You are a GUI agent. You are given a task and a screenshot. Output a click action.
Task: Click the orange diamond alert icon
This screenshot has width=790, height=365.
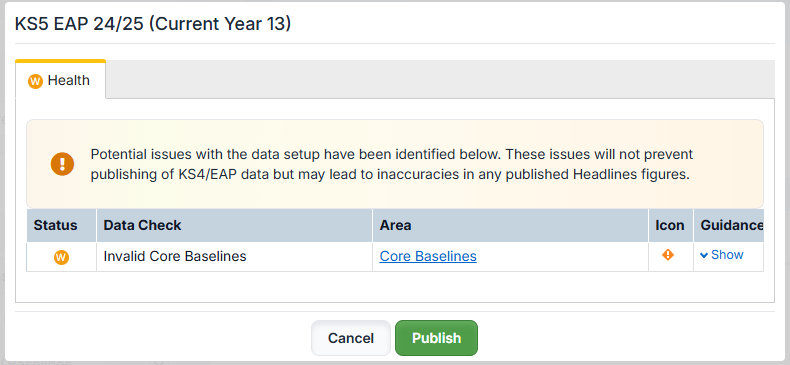[668, 255]
